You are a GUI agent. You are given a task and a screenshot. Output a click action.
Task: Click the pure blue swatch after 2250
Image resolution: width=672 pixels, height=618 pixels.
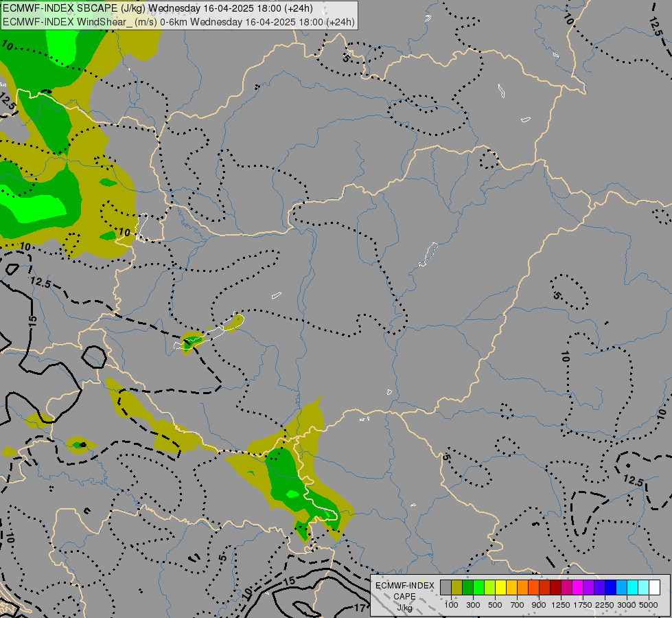point(611,588)
